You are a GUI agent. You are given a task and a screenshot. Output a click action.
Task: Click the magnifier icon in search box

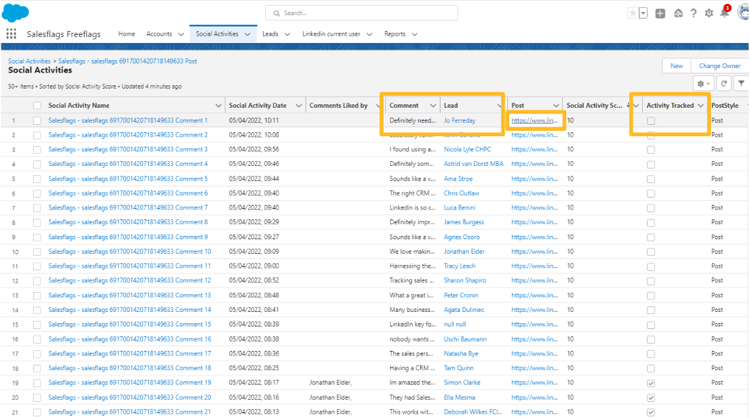point(276,13)
